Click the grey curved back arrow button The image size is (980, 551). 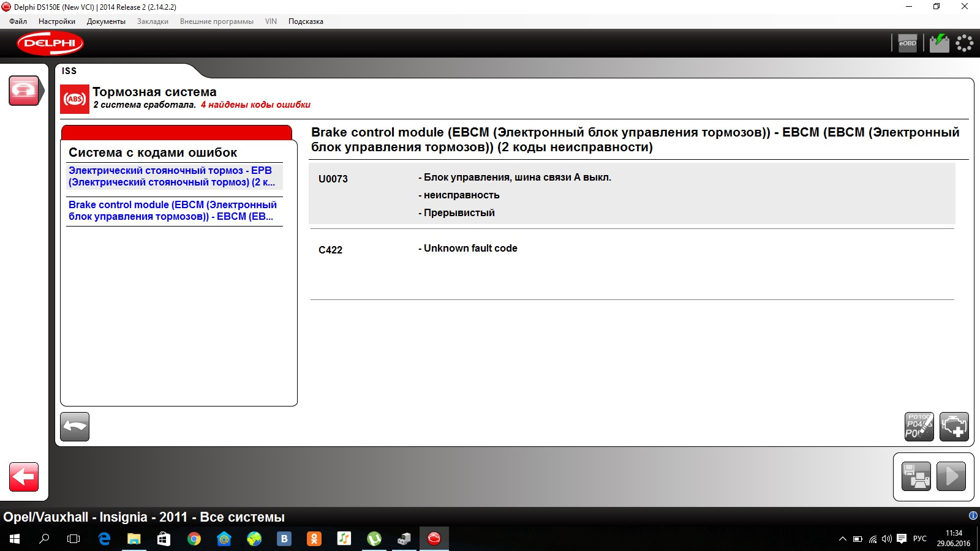[x=75, y=427]
